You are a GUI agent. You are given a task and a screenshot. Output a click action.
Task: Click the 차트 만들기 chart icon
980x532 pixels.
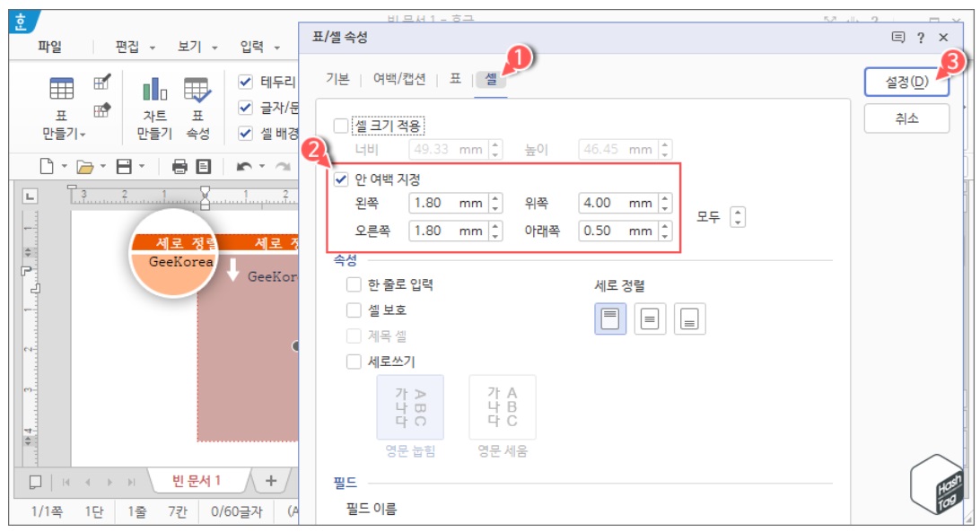(x=154, y=89)
